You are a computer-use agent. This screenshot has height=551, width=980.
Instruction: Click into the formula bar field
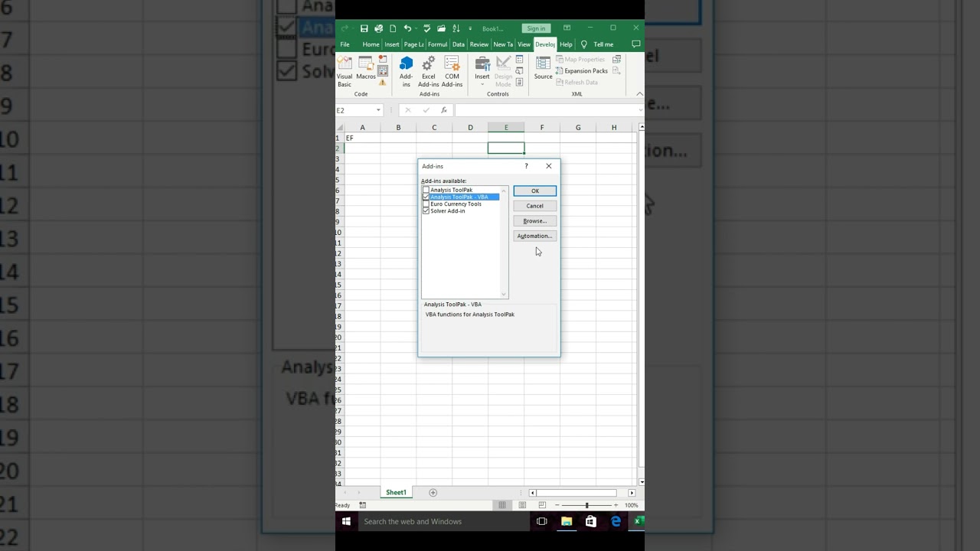click(546, 110)
